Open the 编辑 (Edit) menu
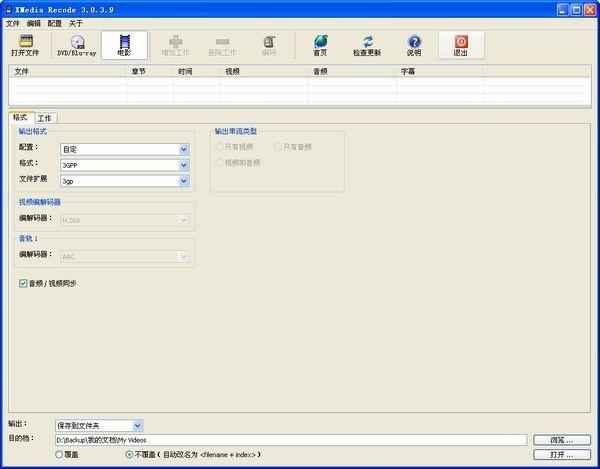 pos(34,23)
